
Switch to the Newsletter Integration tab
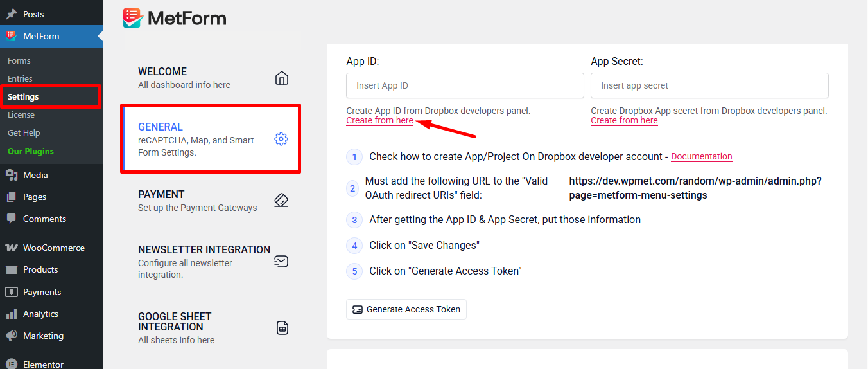point(211,261)
